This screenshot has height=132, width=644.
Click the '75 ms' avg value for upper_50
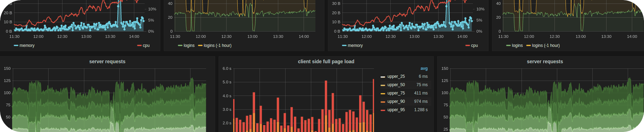point(422,85)
